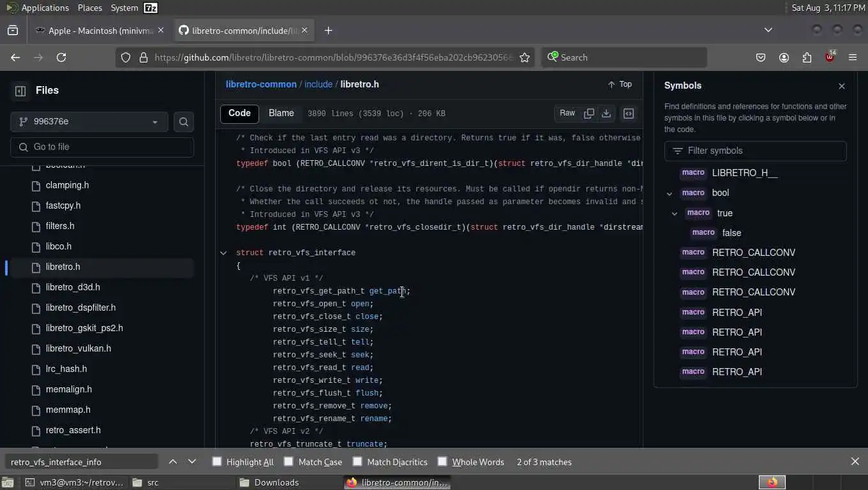Image resolution: width=868 pixels, height=490 pixels.
Task: Open Places menu
Action: (x=90, y=8)
